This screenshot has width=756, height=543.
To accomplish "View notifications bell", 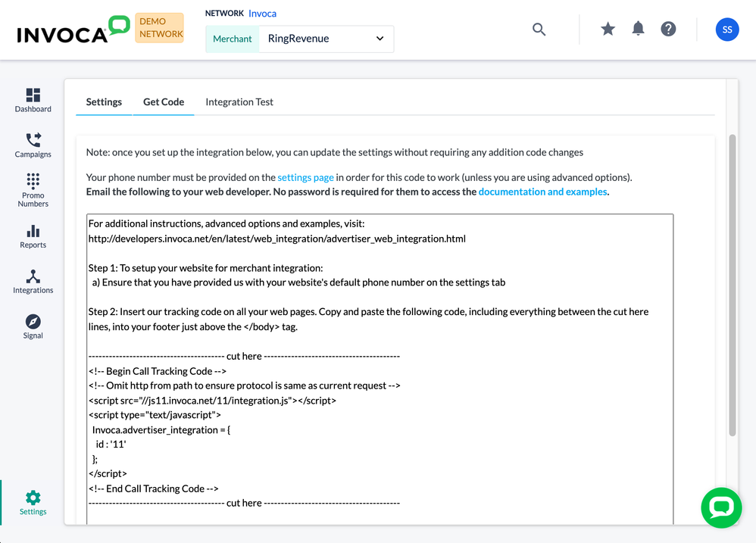I will (x=639, y=29).
